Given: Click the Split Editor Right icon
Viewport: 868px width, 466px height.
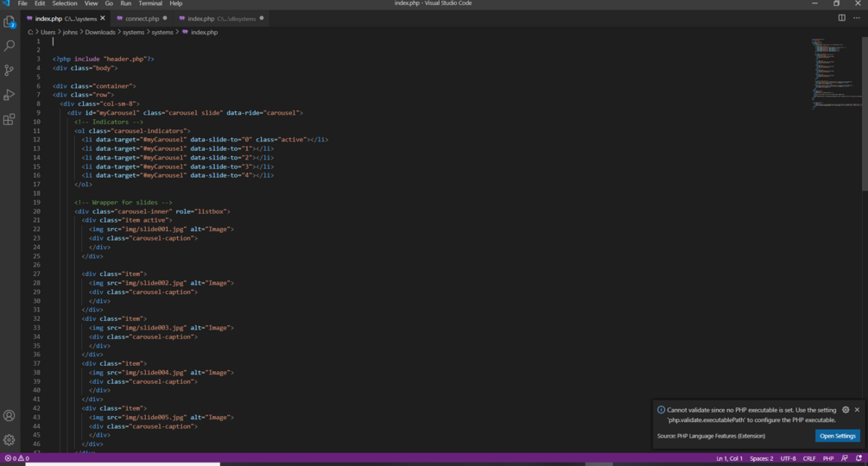Looking at the screenshot, I should click(841, 18).
